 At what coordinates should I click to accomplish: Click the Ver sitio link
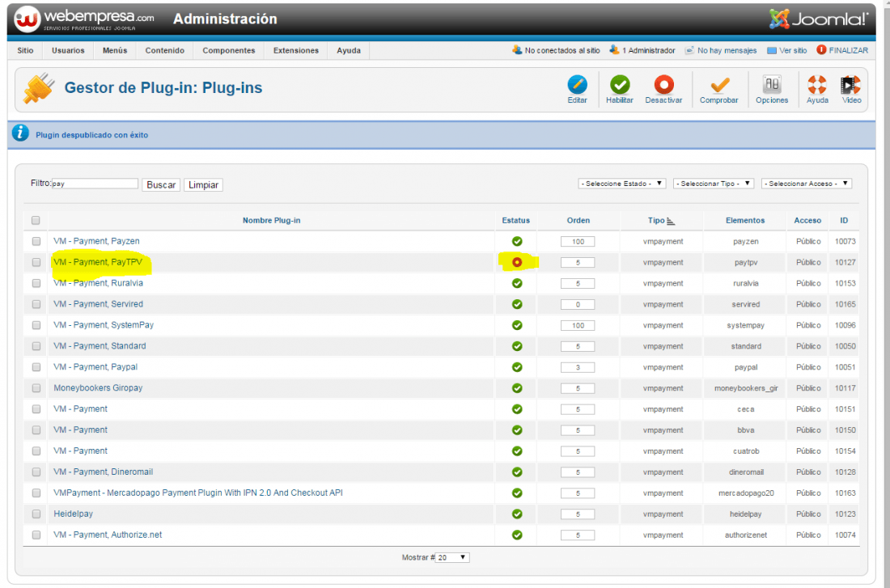click(x=786, y=50)
